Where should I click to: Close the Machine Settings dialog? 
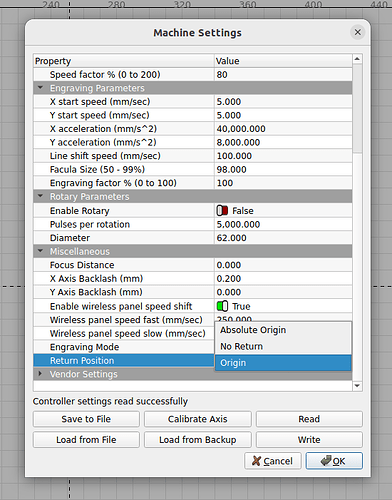tap(357, 32)
